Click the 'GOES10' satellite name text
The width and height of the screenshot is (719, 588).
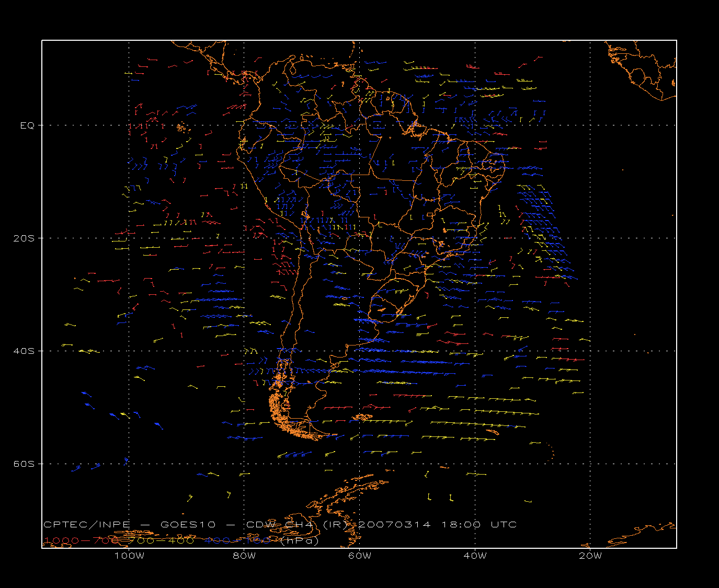188,525
